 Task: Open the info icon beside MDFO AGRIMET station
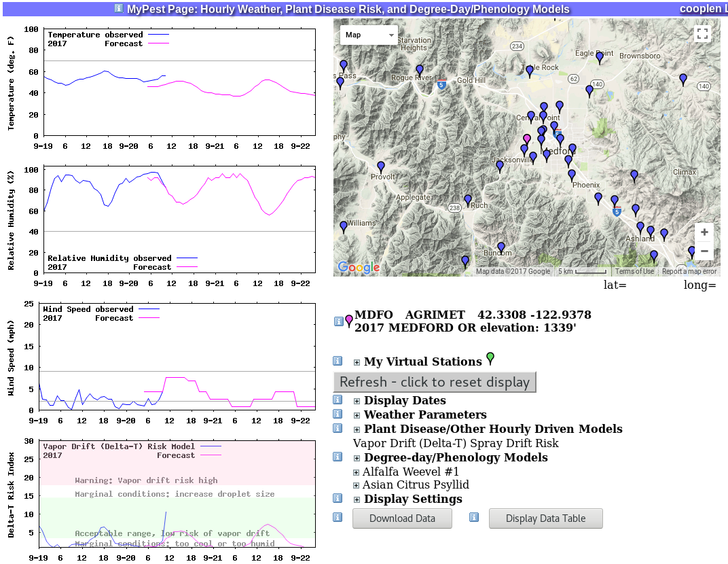click(338, 321)
